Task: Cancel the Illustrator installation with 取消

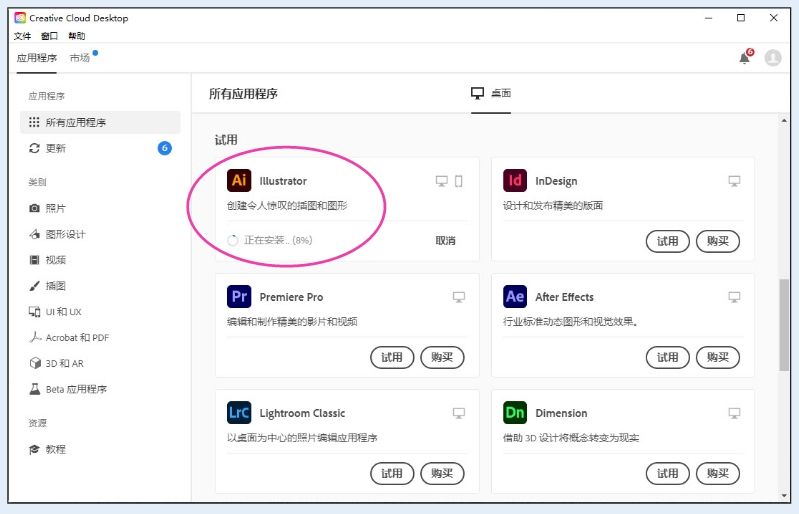Action: (x=445, y=240)
